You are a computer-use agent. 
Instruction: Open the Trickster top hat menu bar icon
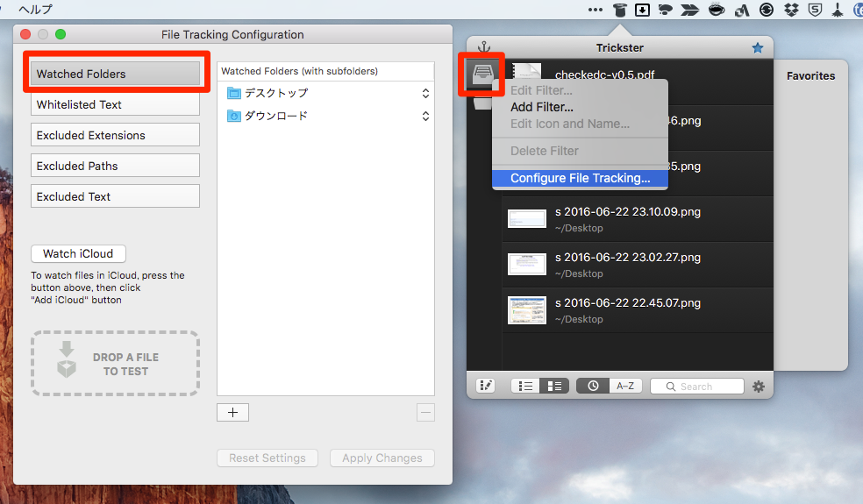point(620,10)
